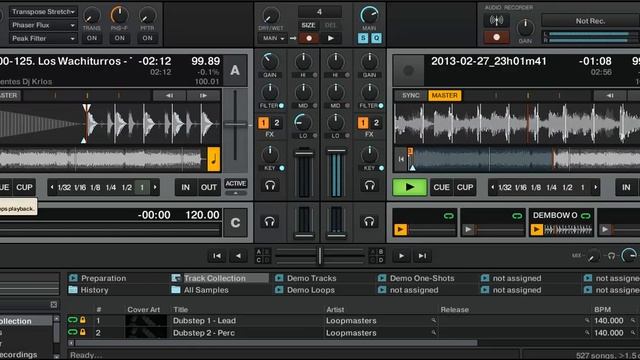
Task: Click the loop recorder play button
Action: (x=331, y=38)
